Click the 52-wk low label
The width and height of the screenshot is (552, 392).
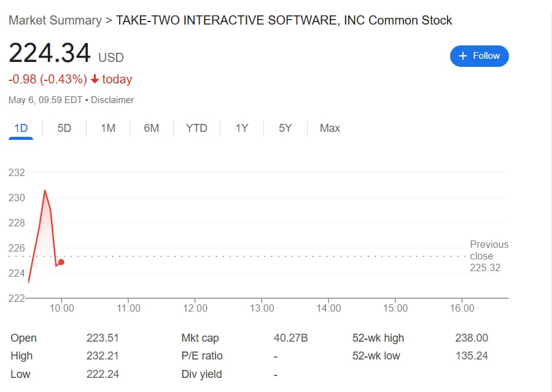point(376,356)
